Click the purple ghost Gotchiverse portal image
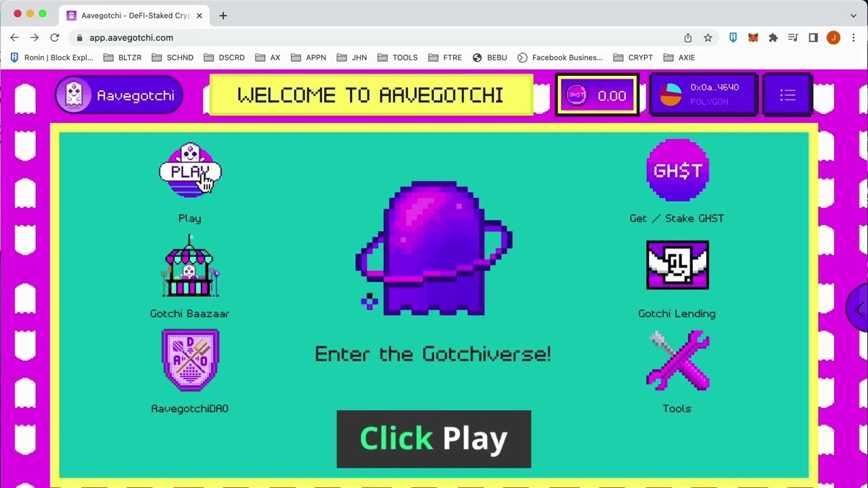The height and width of the screenshot is (488, 868). (434, 248)
